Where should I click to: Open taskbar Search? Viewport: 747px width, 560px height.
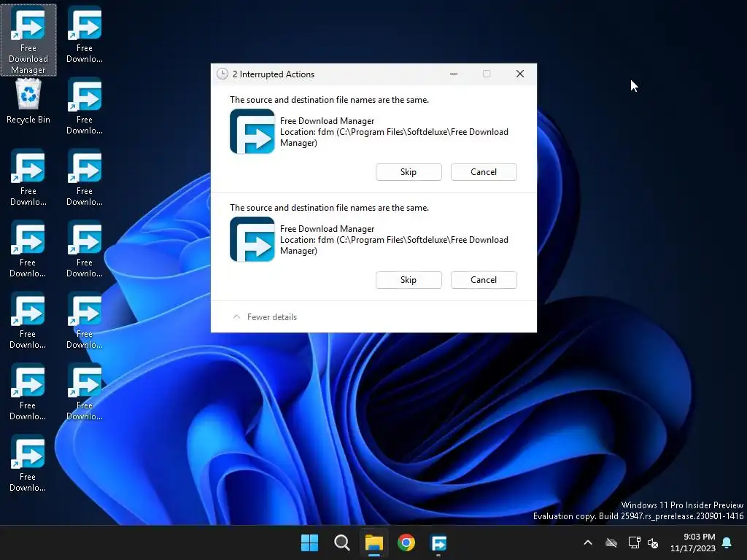coord(341,542)
